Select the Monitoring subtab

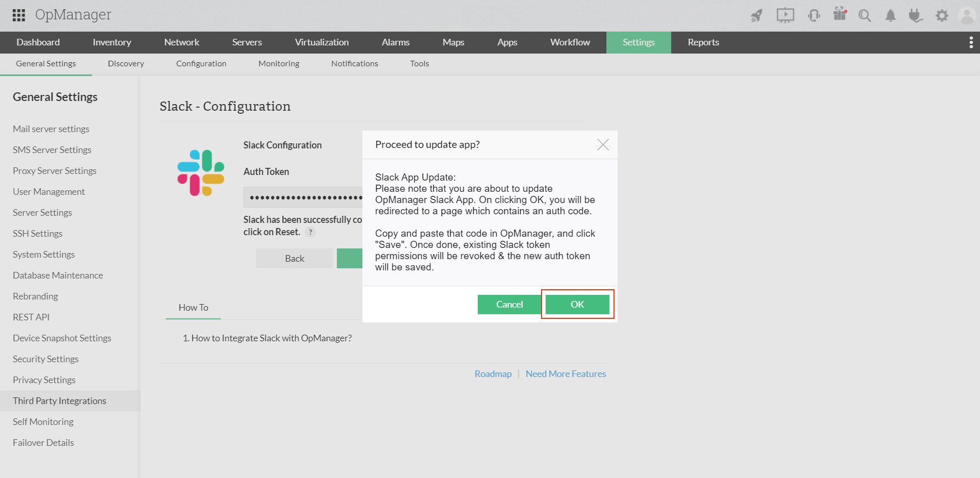coord(279,64)
